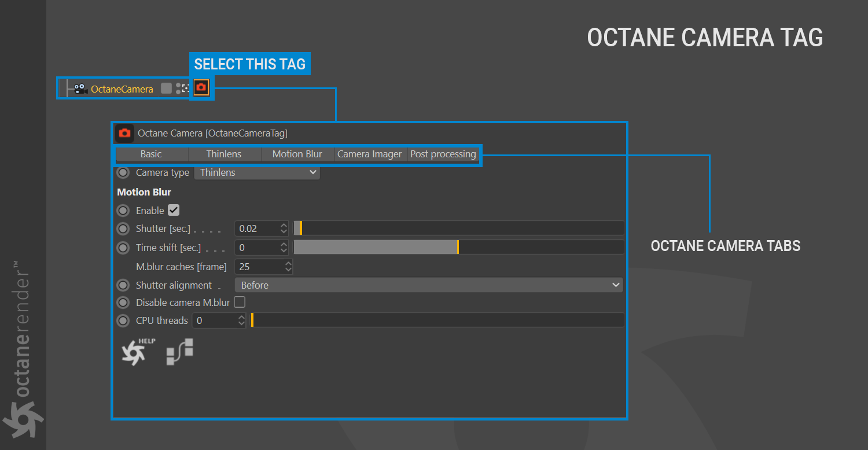The height and width of the screenshot is (450, 868).
Task: Click the camera object icon beside OctaneCamera
Action: [x=80, y=88]
